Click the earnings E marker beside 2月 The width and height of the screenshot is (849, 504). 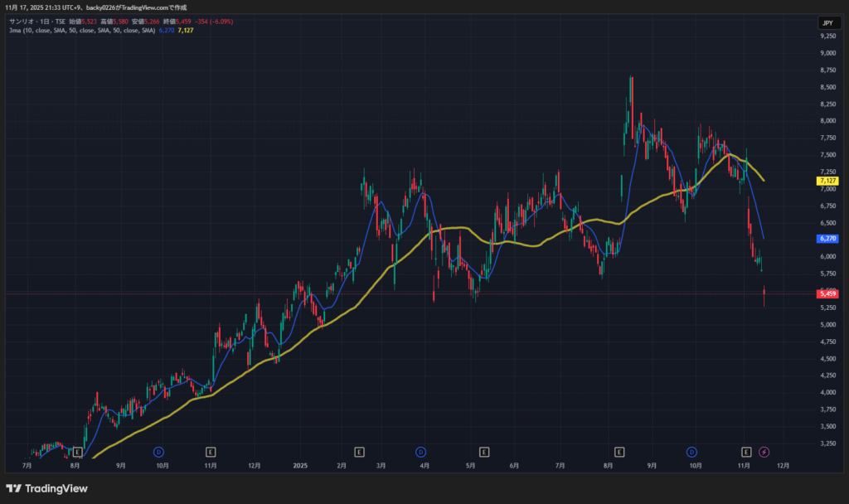360,452
